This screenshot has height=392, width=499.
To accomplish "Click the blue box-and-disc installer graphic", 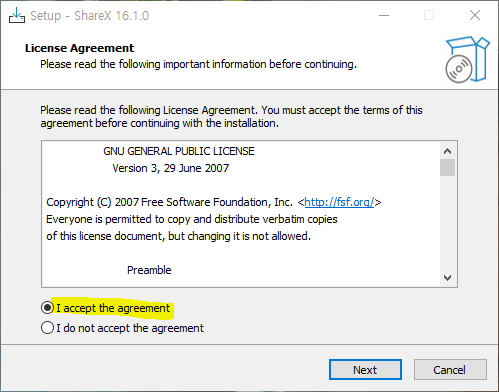I will point(467,60).
